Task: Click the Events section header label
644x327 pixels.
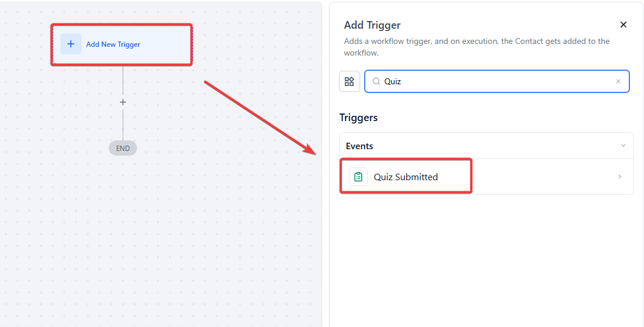Action: (x=359, y=146)
